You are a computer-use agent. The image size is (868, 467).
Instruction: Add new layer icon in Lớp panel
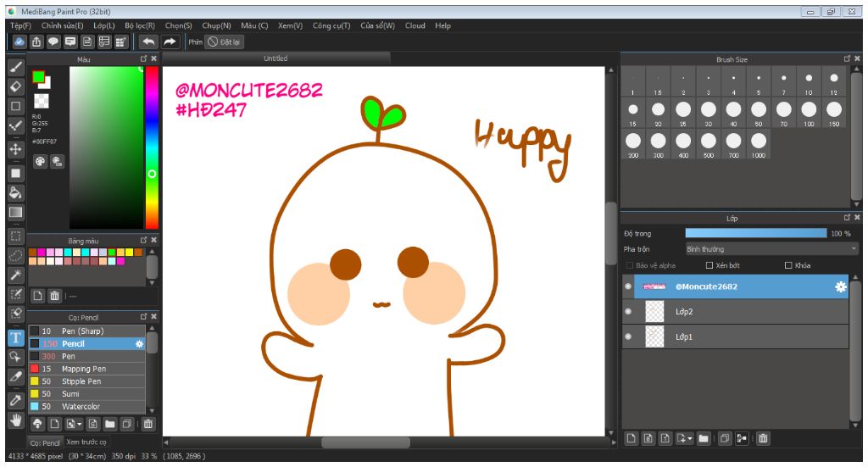coord(631,439)
